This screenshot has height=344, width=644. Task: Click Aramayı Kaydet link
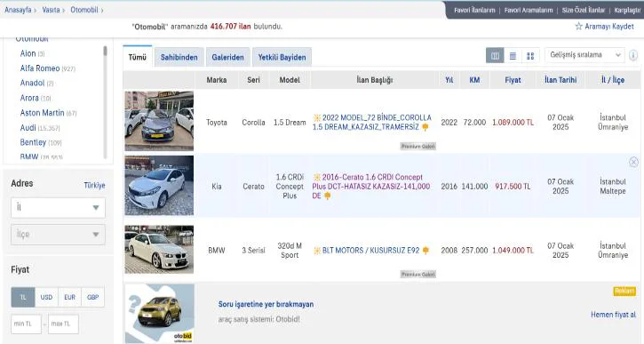click(609, 27)
